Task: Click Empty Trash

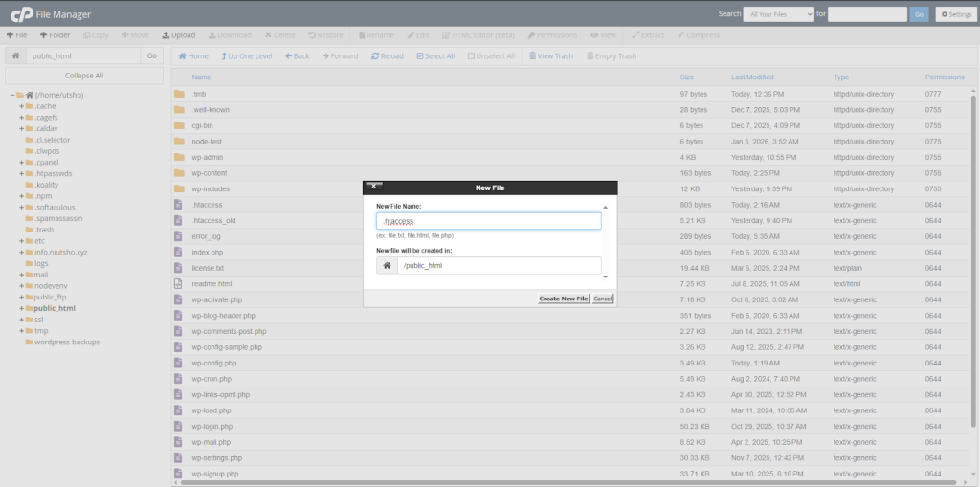Action: coord(612,56)
